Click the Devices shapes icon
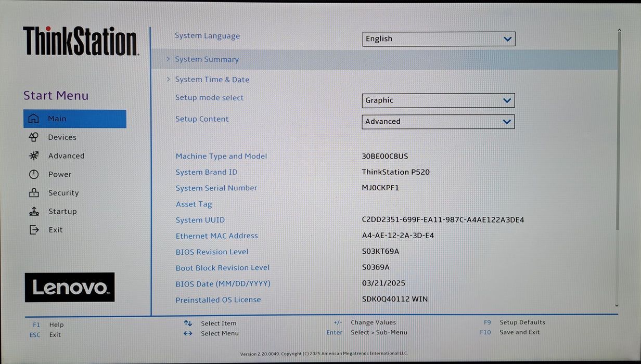Image resolution: width=641 pixels, height=364 pixels. (x=33, y=137)
